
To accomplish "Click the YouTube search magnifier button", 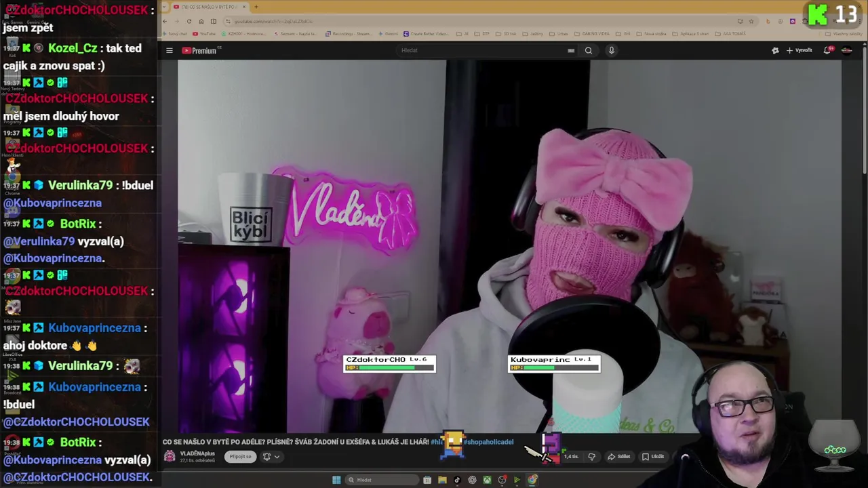I will click(589, 50).
